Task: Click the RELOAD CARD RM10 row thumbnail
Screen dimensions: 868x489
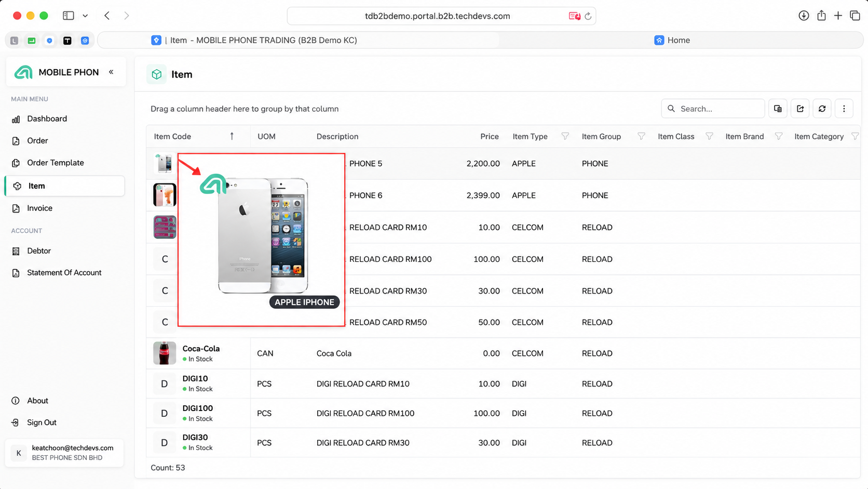Action: [165, 227]
